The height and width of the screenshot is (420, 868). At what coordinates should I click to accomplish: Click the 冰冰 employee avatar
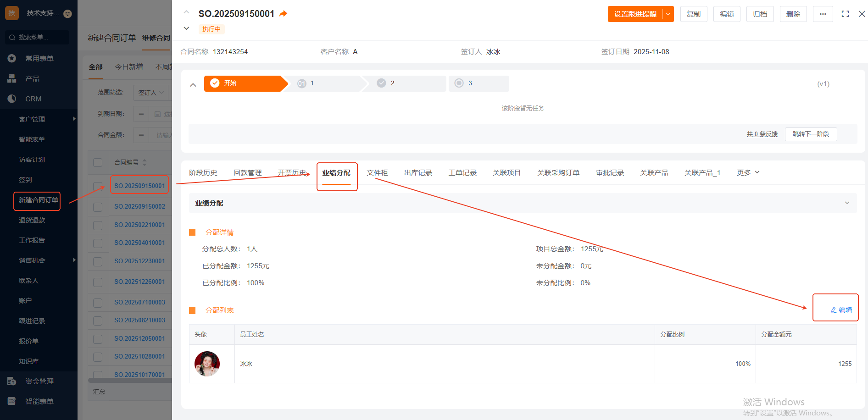click(x=207, y=364)
